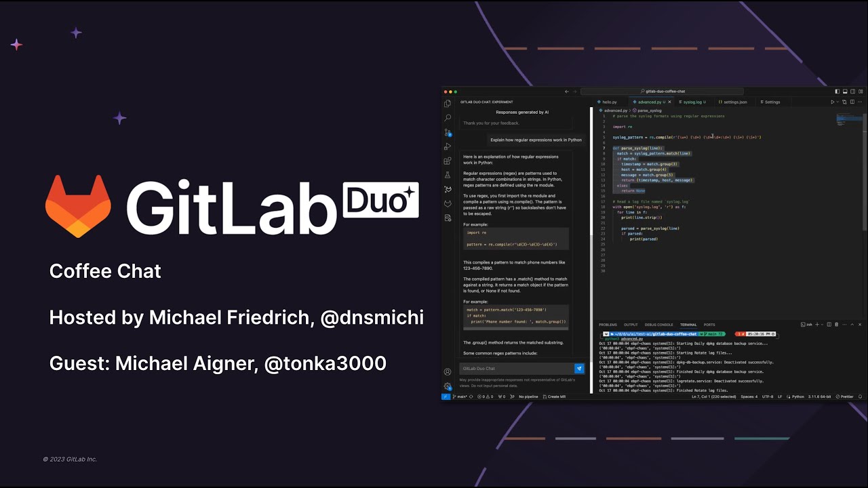Image resolution: width=868 pixels, height=488 pixels.
Task: Synchronize changes icon next to main branch
Action: pos(471,396)
